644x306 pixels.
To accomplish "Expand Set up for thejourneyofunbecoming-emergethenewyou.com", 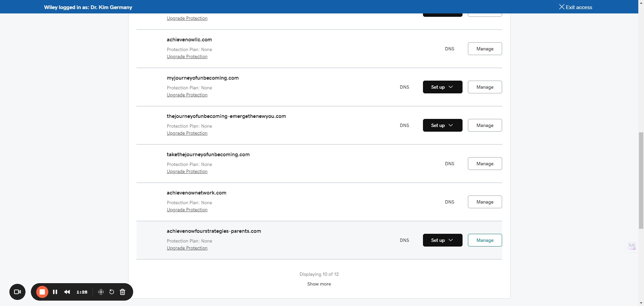I will point(442,125).
